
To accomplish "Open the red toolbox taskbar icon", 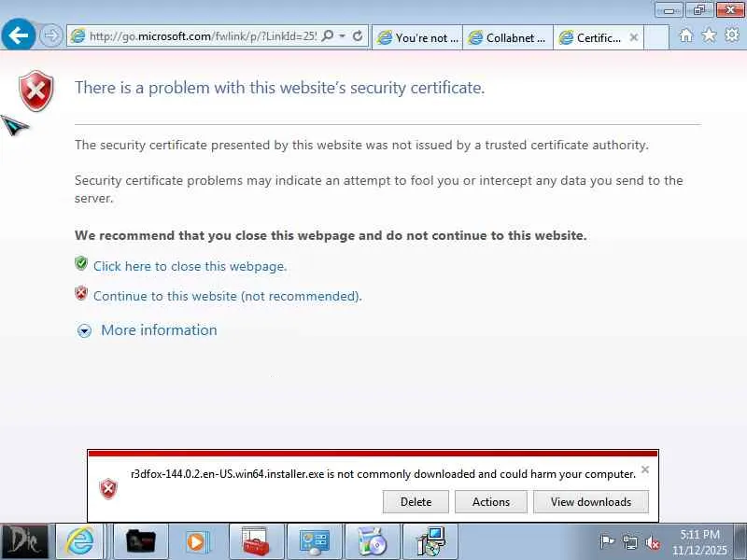I will click(256, 542).
